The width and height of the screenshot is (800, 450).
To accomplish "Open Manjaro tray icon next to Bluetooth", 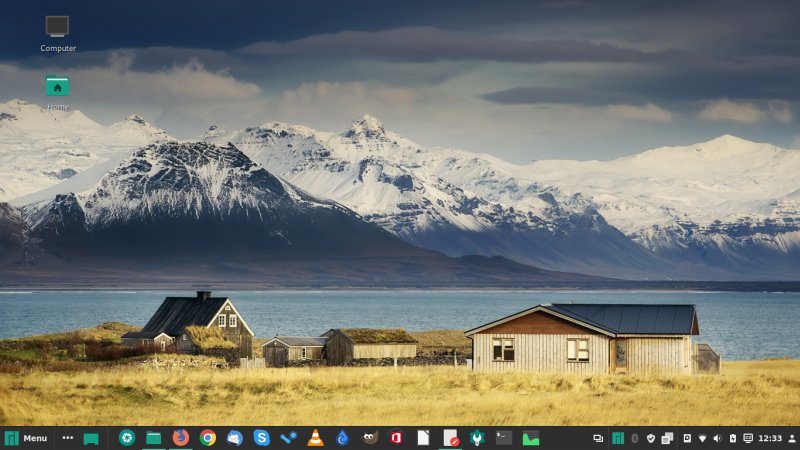I will coord(618,438).
